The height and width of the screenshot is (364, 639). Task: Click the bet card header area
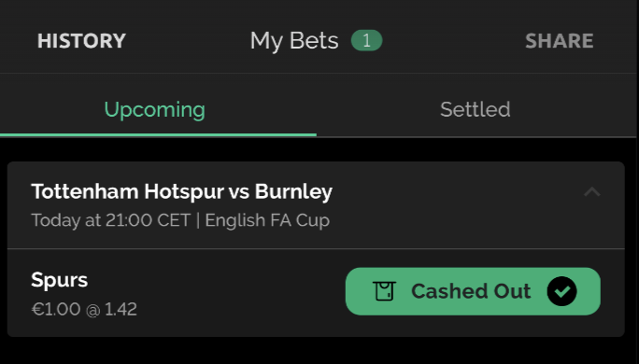point(316,205)
